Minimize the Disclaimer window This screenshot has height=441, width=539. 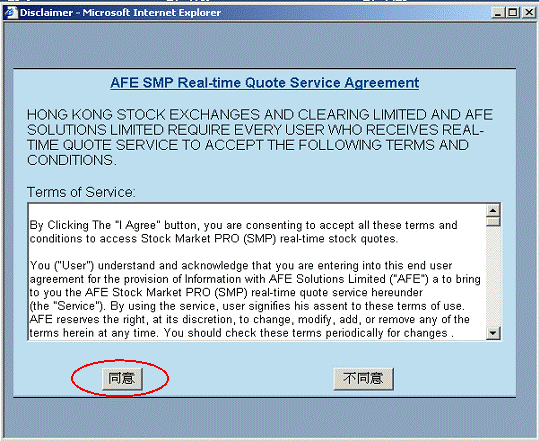497,13
